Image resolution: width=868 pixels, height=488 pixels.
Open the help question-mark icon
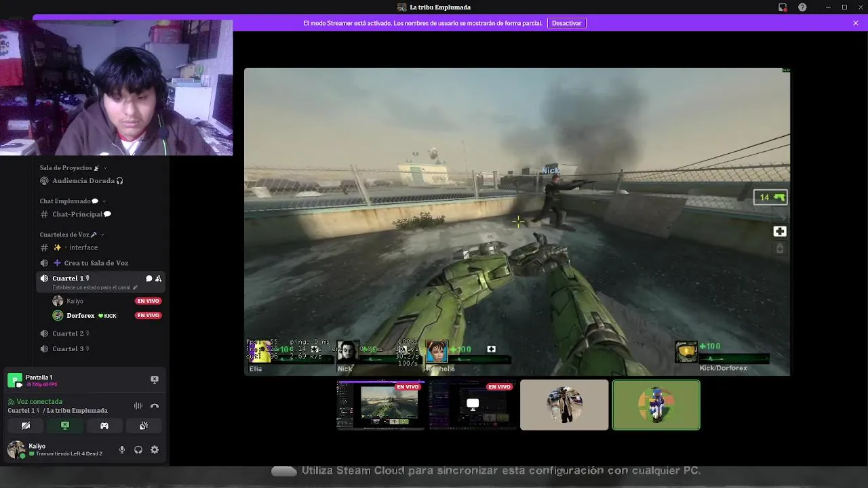click(803, 7)
